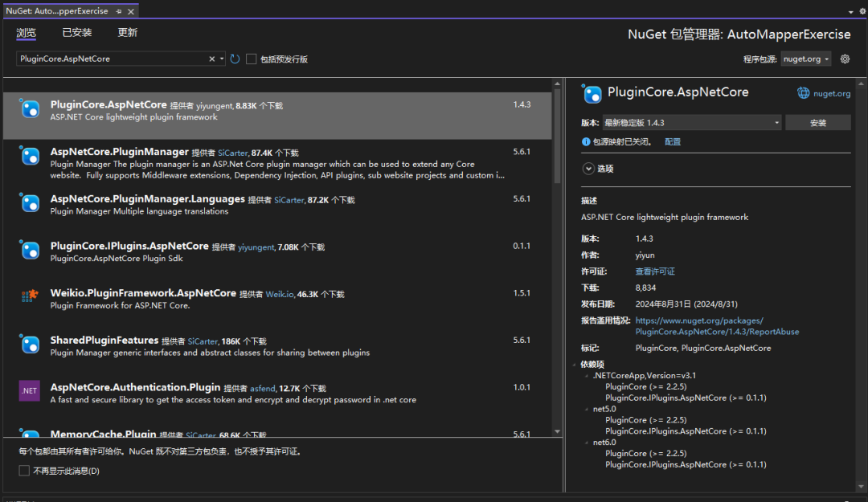Screen dimensions: 868x502
Task: Click the AspNetCore.PluginManager.Languages package icon
Action: [x=30, y=202]
